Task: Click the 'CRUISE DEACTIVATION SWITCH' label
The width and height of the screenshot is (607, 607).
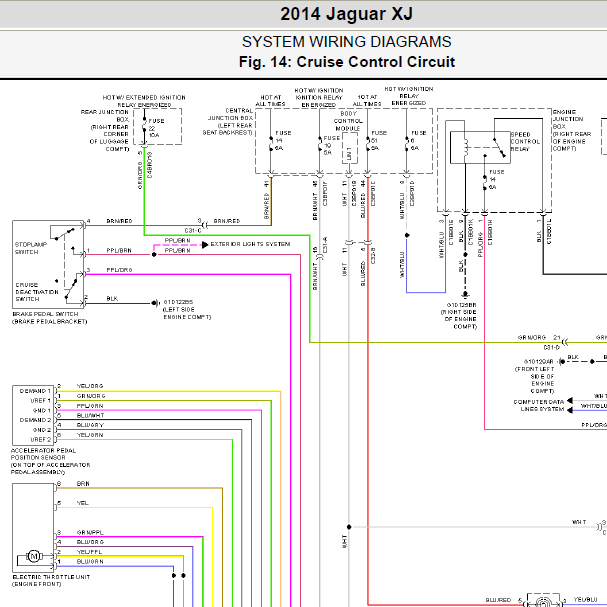Action: [x=37, y=292]
